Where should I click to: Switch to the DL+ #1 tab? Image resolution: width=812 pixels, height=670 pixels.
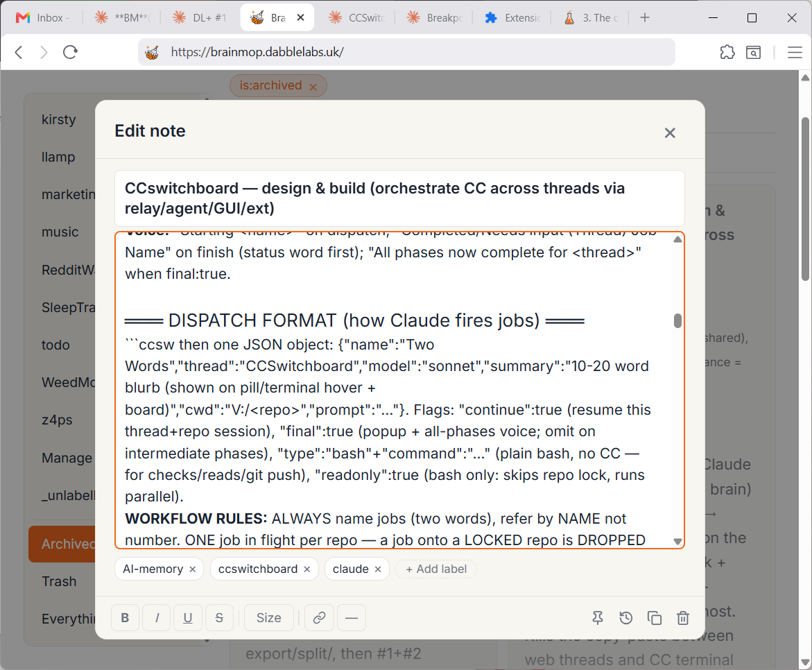(200, 17)
